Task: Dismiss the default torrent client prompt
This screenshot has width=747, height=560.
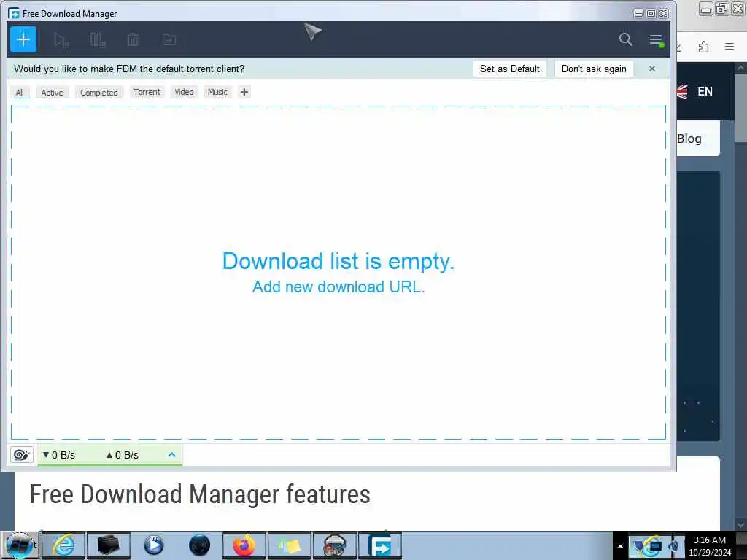Action: [x=652, y=69]
